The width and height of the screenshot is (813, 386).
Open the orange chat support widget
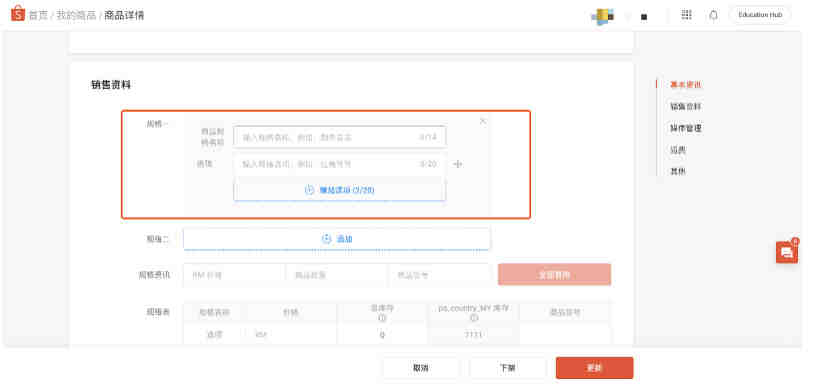coord(787,252)
